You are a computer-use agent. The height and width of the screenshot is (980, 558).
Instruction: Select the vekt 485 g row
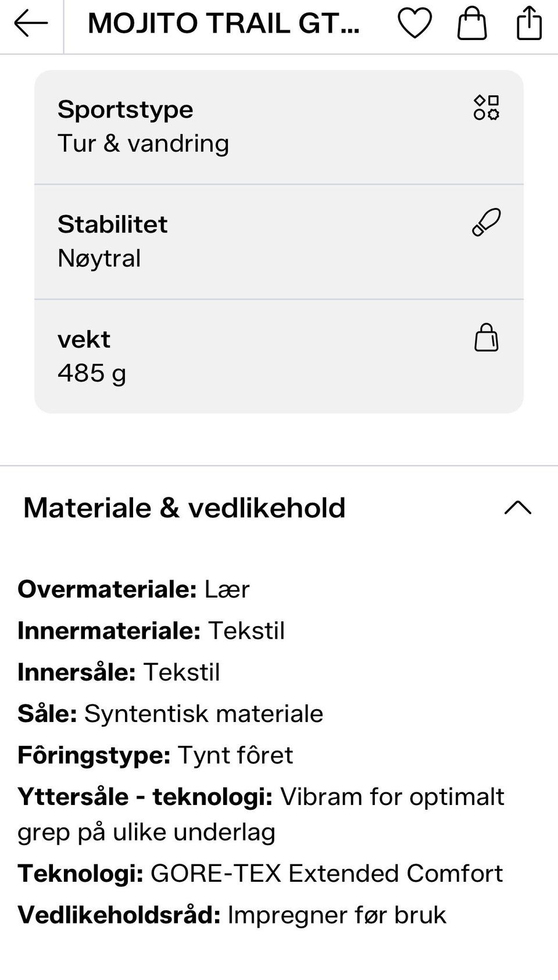279,356
